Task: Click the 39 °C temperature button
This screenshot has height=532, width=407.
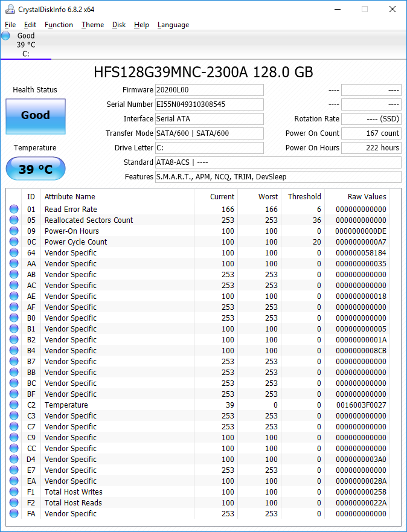Action: tap(36, 169)
